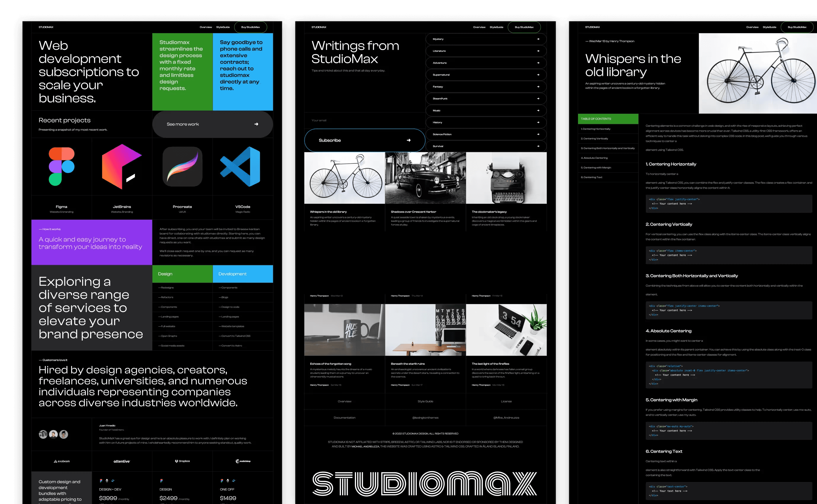This screenshot has height=504, width=817.
Task: Select the Figma icon under Recent projects
Action: point(61,166)
